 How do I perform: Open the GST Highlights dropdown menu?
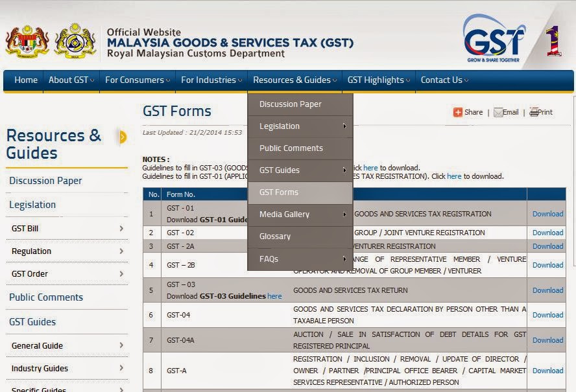point(378,80)
